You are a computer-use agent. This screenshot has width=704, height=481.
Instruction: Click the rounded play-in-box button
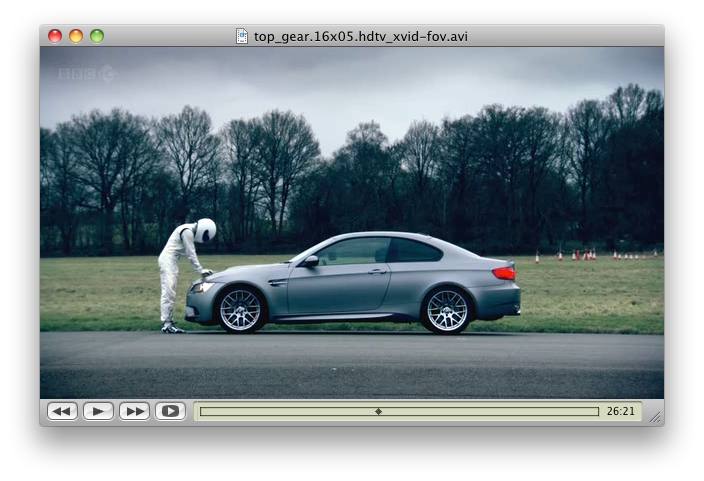[x=170, y=411]
